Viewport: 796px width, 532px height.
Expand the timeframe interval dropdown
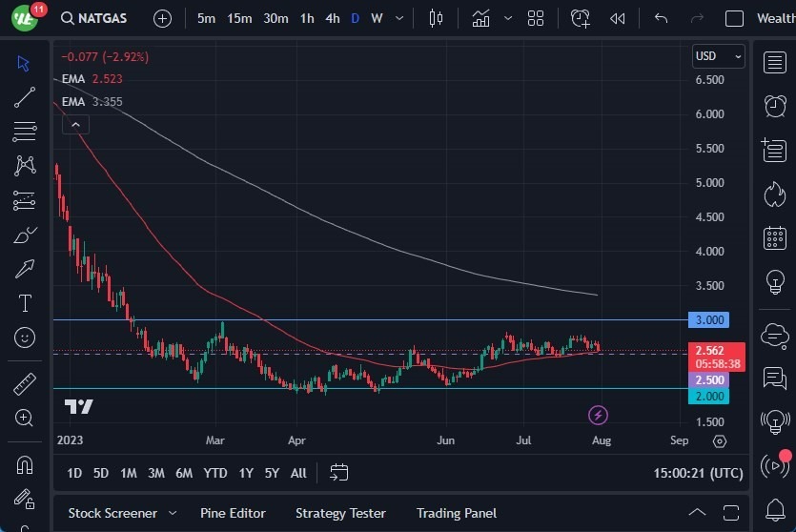point(399,19)
